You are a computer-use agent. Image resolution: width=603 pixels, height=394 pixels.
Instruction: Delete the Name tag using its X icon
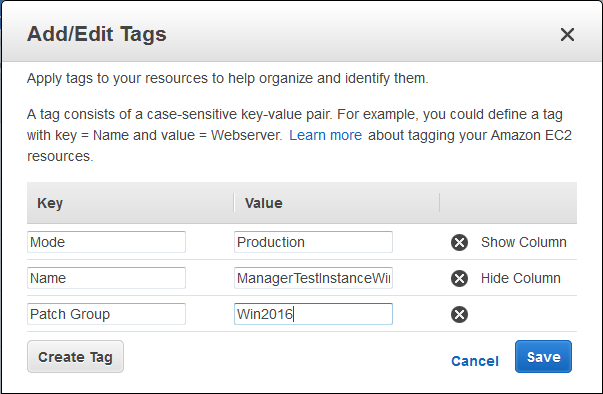459,278
